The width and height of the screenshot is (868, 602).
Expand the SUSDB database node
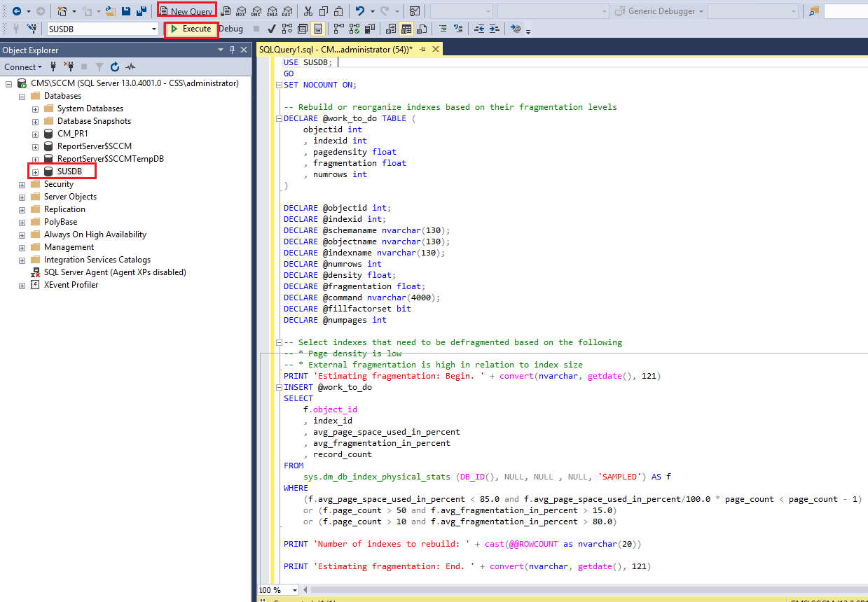(x=35, y=171)
